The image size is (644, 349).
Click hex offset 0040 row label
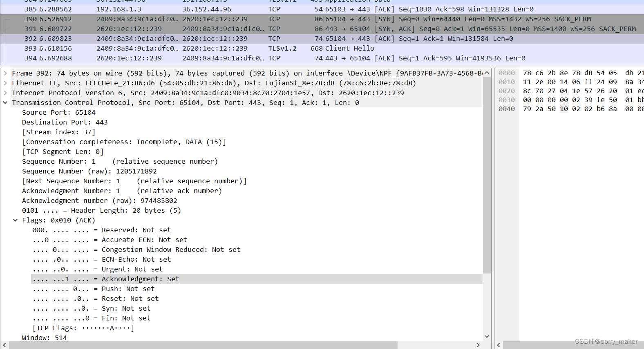point(507,109)
